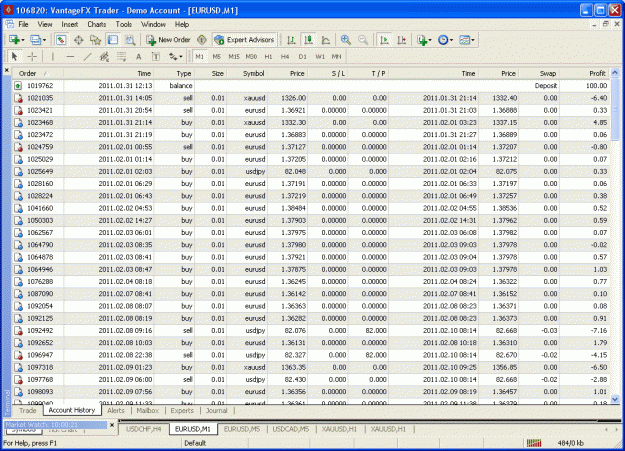The height and width of the screenshot is (451, 625).
Task: Open the Tools menu
Action: click(124, 24)
